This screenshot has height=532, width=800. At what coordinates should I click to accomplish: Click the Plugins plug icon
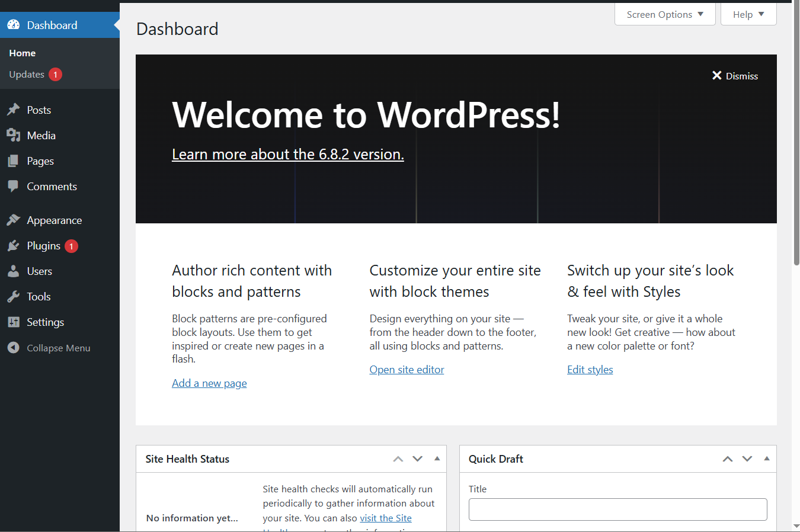tap(13, 245)
